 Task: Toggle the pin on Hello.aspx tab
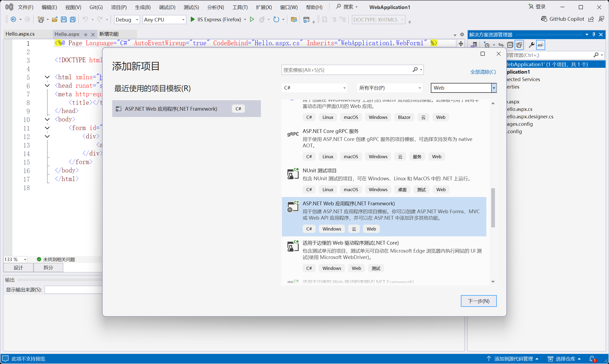coord(85,34)
